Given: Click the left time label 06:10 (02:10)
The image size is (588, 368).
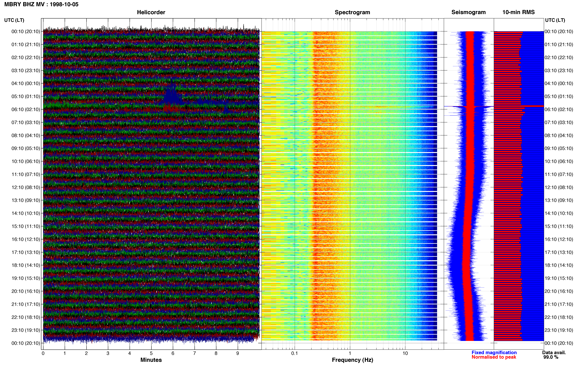Looking at the screenshot, I should tap(26, 109).
